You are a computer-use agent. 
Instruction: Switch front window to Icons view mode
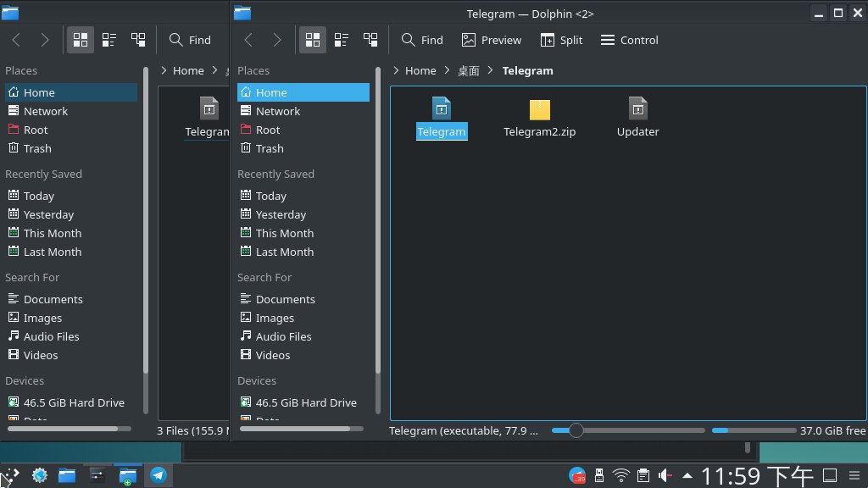(x=312, y=40)
